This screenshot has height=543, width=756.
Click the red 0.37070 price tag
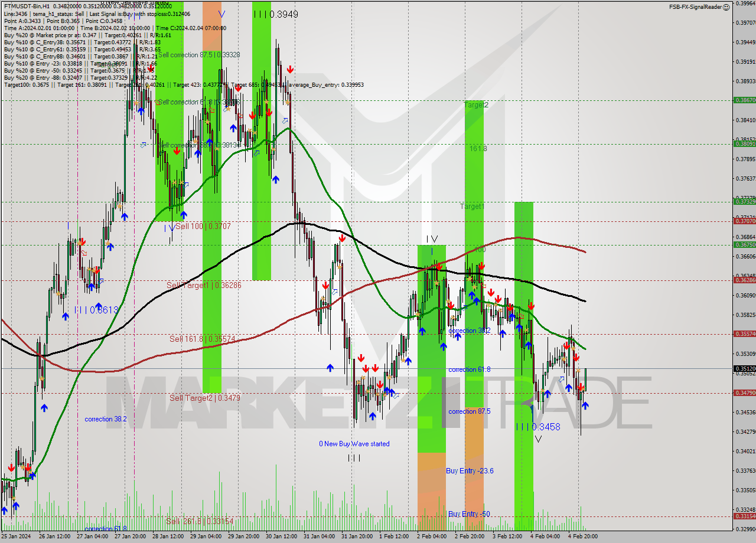744,221
